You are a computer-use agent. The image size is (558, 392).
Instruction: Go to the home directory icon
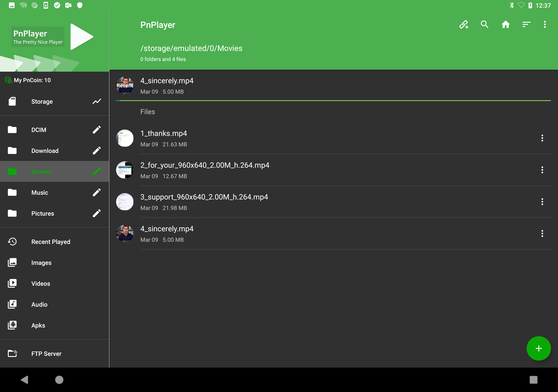tap(505, 25)
